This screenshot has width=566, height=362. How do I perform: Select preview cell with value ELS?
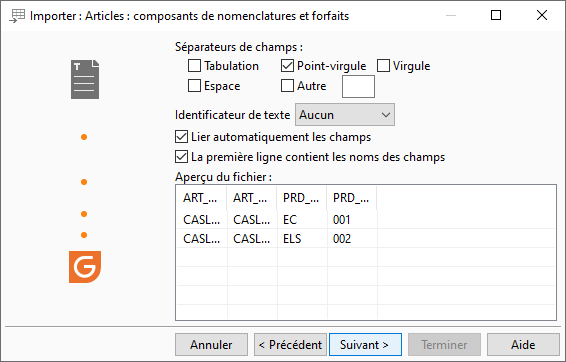pos(302,239)
